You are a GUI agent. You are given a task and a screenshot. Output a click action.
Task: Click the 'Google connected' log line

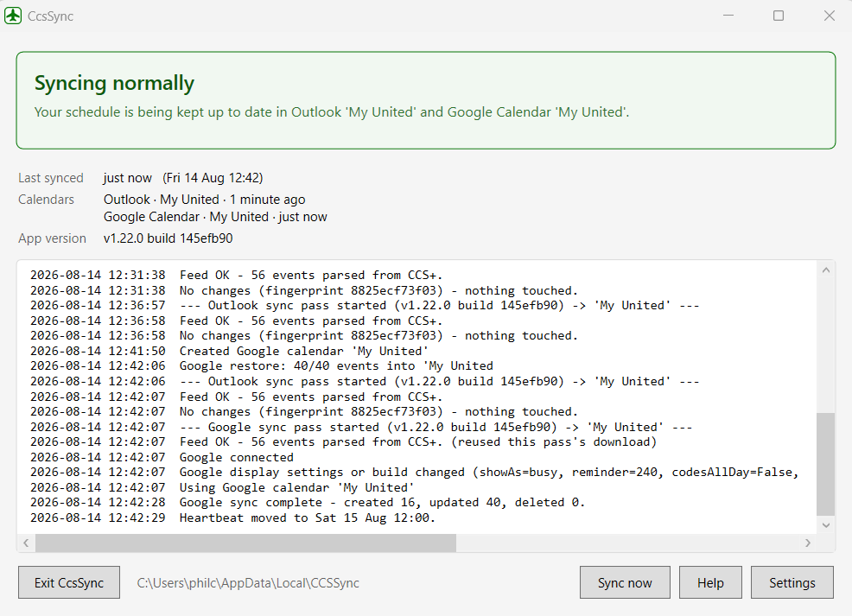pyautogui.click(x=162, y=457)
